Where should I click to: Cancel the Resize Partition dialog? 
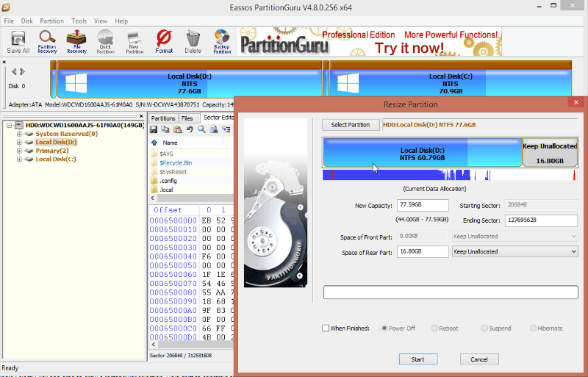[479, 359]
